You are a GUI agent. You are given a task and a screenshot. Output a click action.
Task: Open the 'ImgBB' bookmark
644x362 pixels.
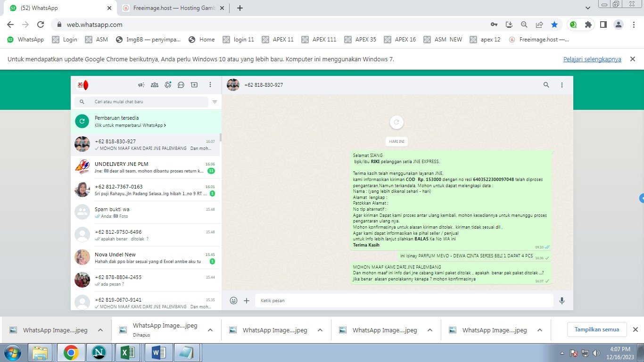(148, 40)
